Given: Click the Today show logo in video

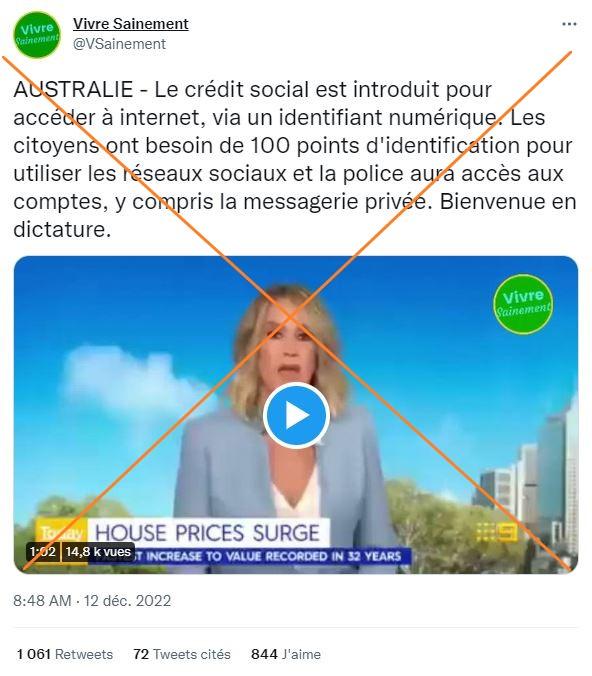Looking at the screenshot, I should tap(61, 532).
